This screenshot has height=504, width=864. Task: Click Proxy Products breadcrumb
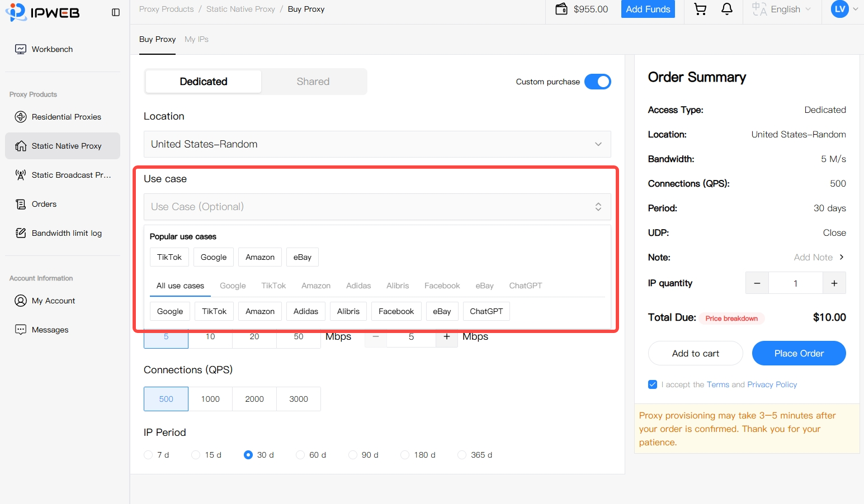(x=167, y=9)
